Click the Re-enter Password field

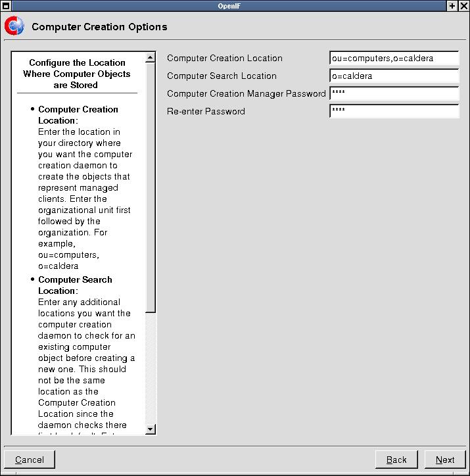click(x=394, y=111)
